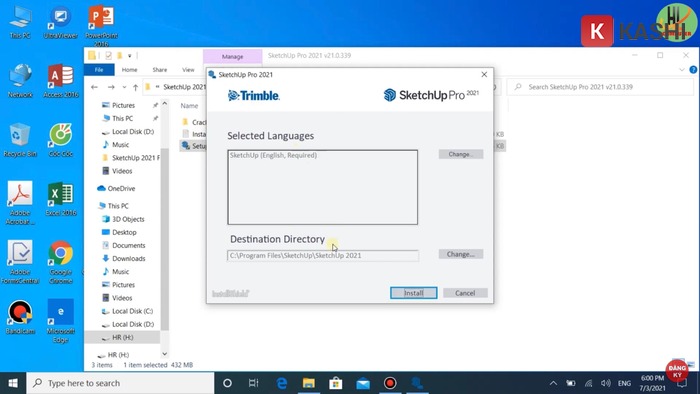Open the Manage tab in File Explorer

(x=233, y=57)
